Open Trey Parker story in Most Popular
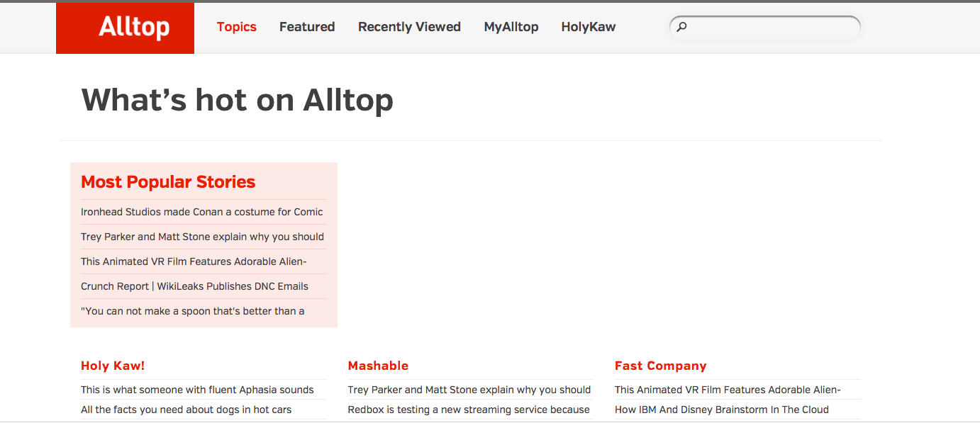Screen dimensions: 980x423 coord(202,237)
